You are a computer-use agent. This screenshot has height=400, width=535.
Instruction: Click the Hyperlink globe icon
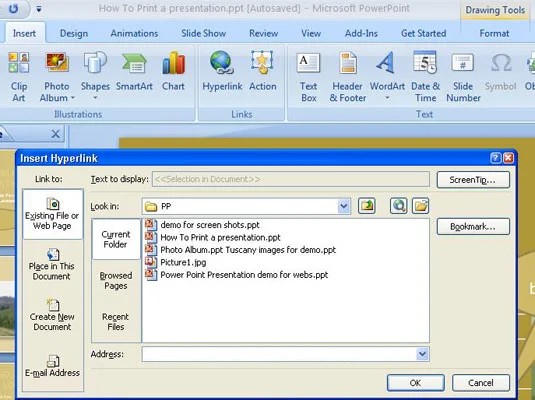tap(222, 62)
